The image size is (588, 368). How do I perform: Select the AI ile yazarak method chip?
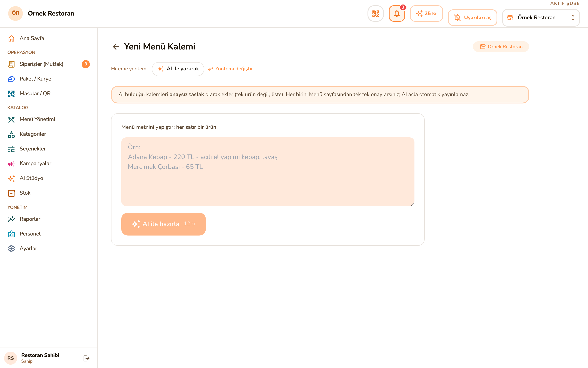pos(178,69)
